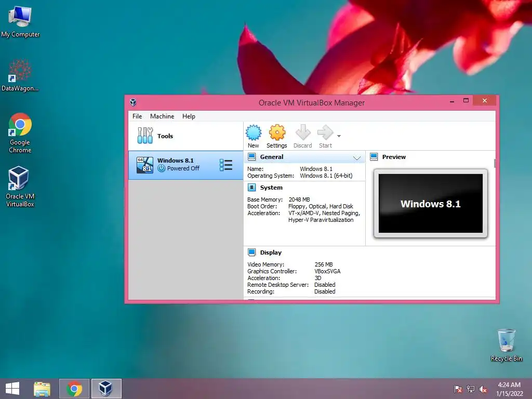Image resolution: width=532 pixels, height=399 pixels.
Task: Click the VirtualBox taskbar button
Action: (x=106, y=389)
